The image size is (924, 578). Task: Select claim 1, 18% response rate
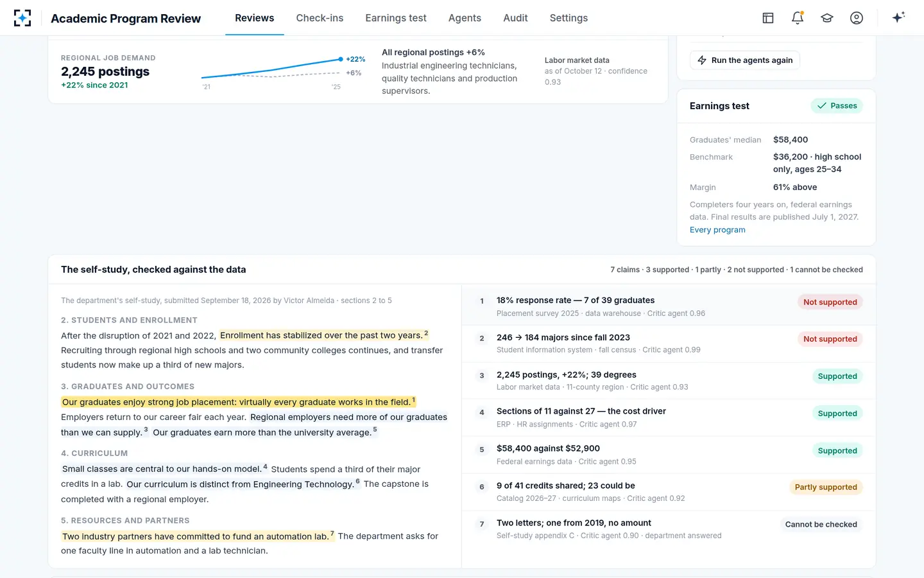[x=669, y=306]
